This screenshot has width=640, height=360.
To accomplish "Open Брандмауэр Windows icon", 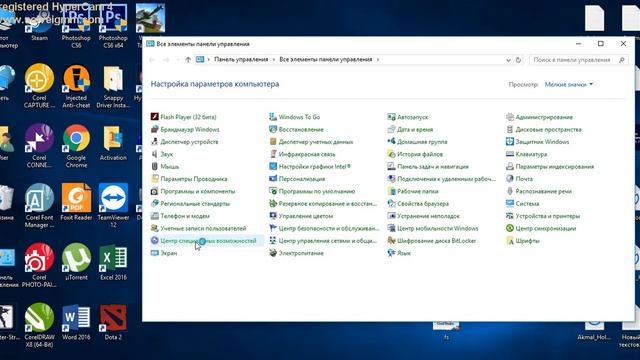I will click(154, 129).
